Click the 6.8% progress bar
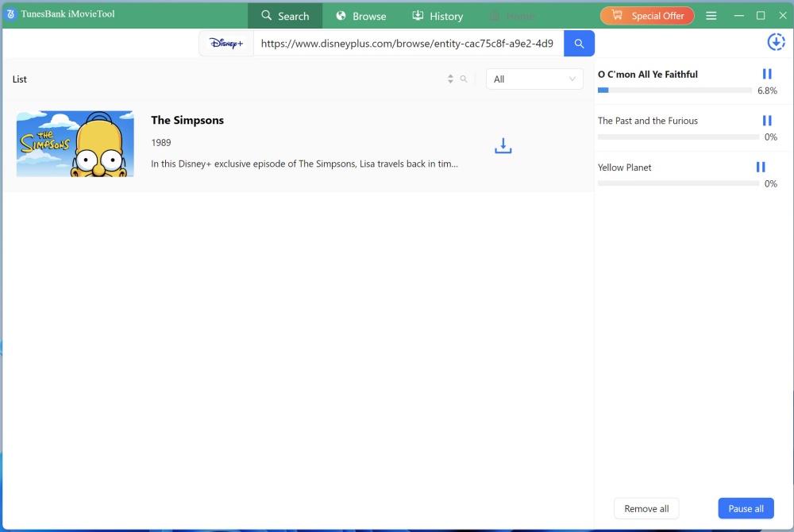794x532 pixels. pyautogui.click(x=675, y=90)
